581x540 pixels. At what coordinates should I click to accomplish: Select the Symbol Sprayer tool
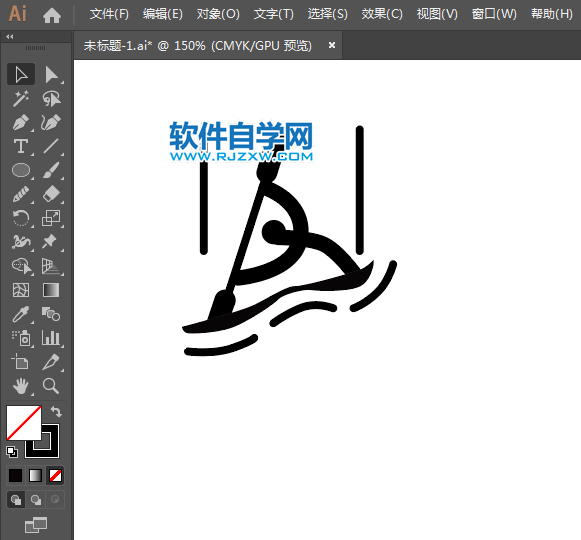(x=21, y=338)
